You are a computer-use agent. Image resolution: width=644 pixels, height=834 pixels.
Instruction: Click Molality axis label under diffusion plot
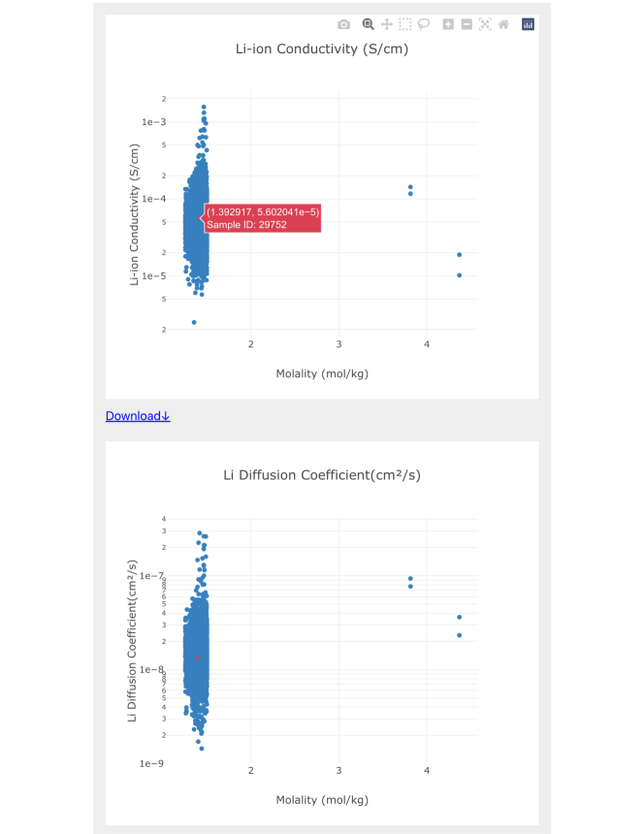(322, 800)
